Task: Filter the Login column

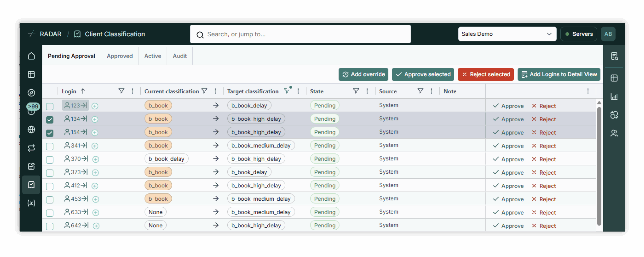Action: (122, 91)
